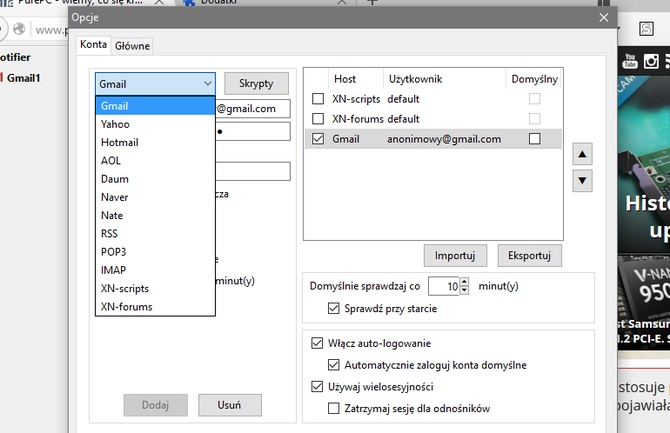The image size is (670, 433).
Task: Choose IMAP from the host list
Action: tap(155, 270)
